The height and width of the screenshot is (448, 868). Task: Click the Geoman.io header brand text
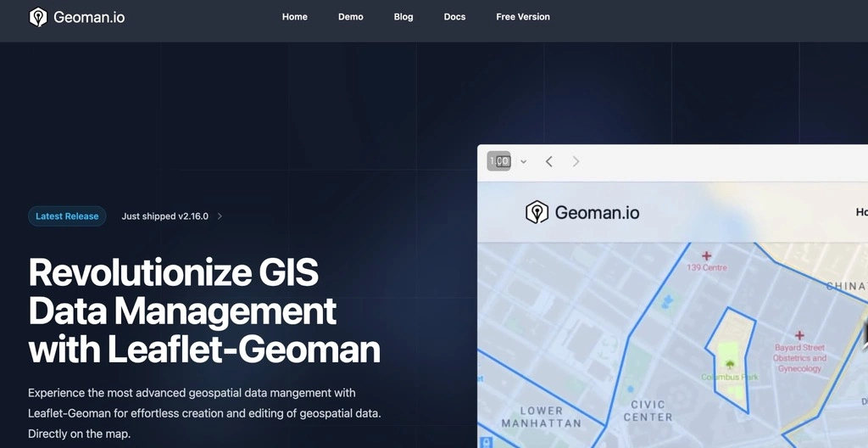[x=89, y=17]
